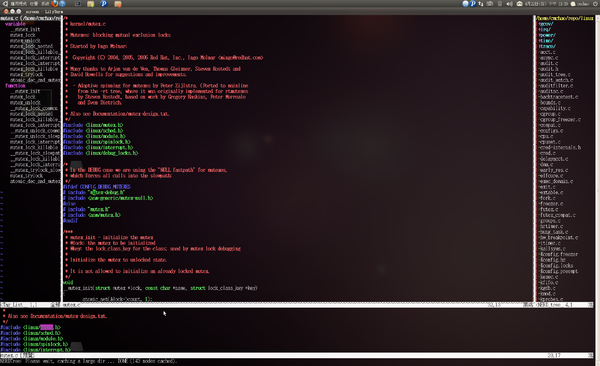The width and height of the screenshot is (600, 366).
Task: Click the Tag_List status line label
Action: (x=12, y=305)
